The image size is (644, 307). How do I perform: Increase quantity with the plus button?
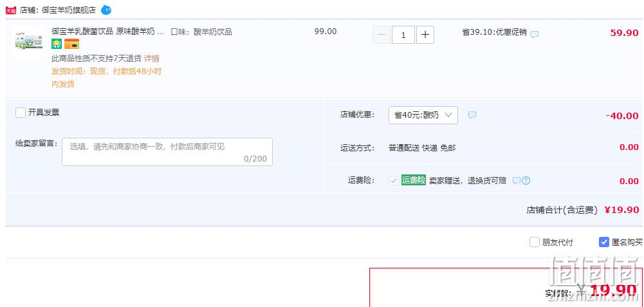point(425,35)
